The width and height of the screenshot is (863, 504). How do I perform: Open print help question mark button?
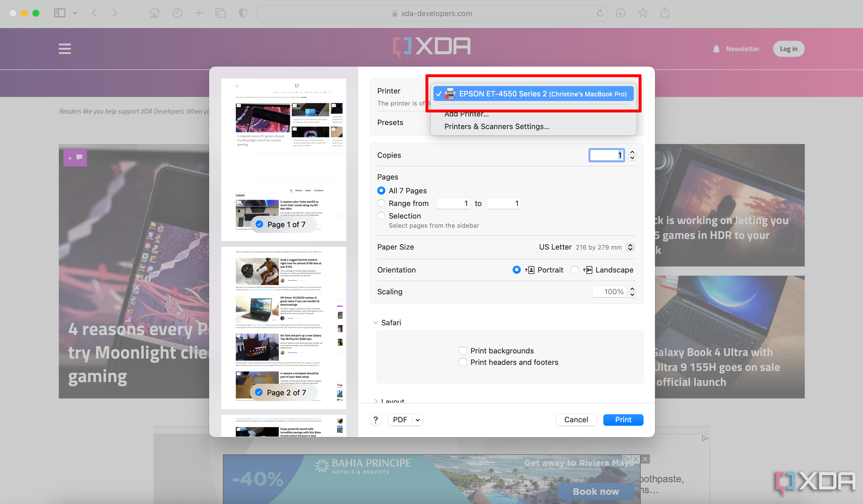[375, 420]
